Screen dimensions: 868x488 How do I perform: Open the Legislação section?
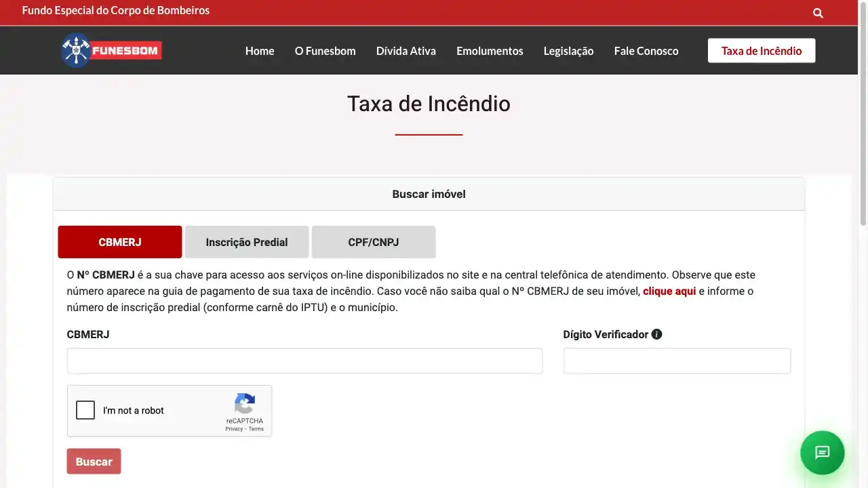tap(568, 51)
